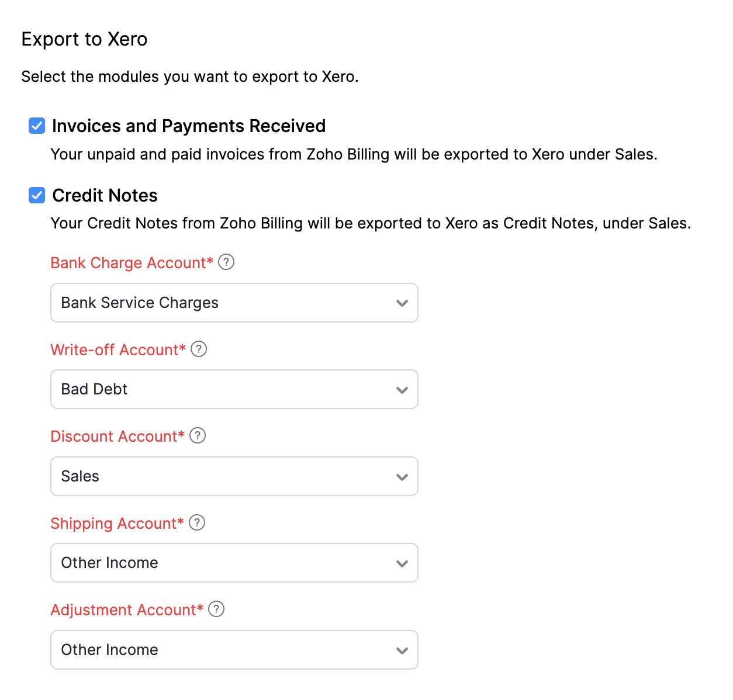
Task: Toggle the Invoices and Payments Received checkbox
Action: [36, 125]
